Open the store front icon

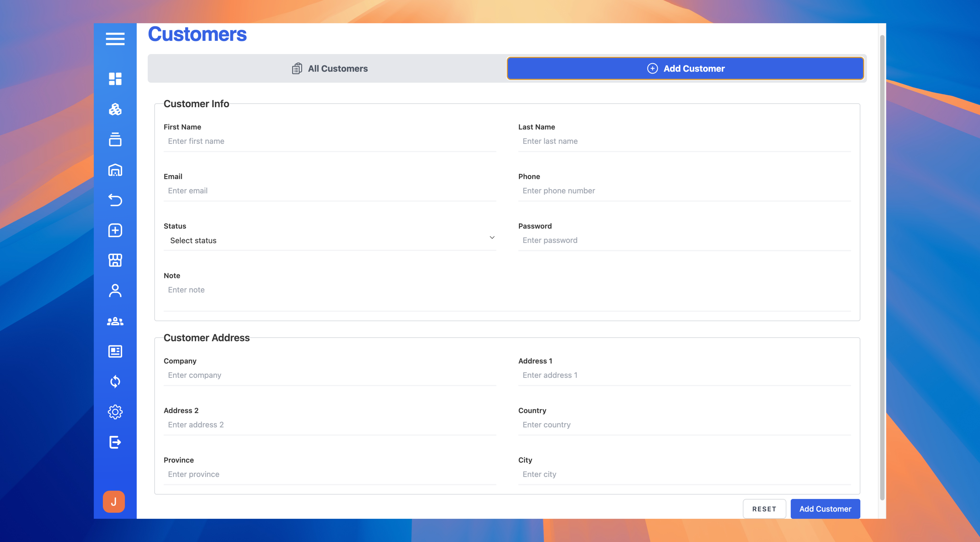115,260
